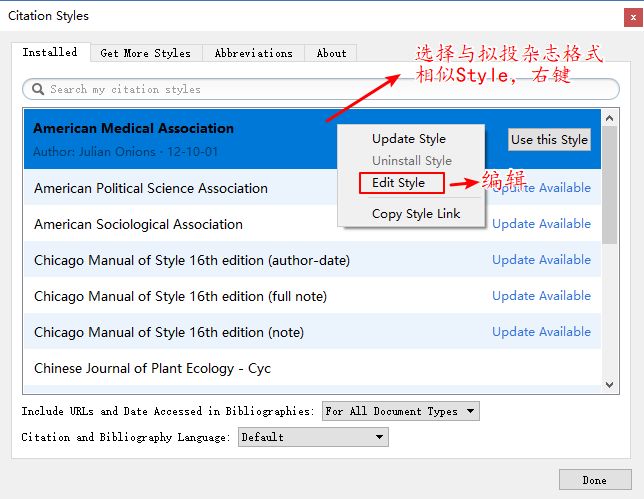The width and height of the screenshot is (644, 499).
Task: Expand Include URLs document types dropdown
Action: (400, 411)
